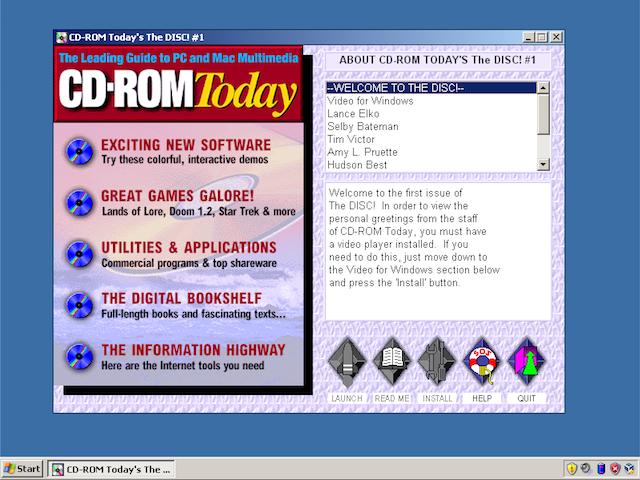Minimize the CD-ROM Today window
Screen dimensions: 640x480
point(529,38)
